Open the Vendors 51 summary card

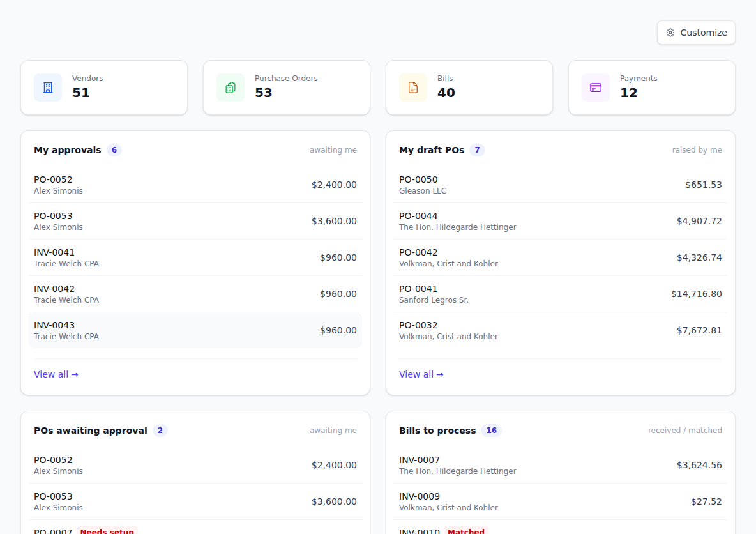104,88
